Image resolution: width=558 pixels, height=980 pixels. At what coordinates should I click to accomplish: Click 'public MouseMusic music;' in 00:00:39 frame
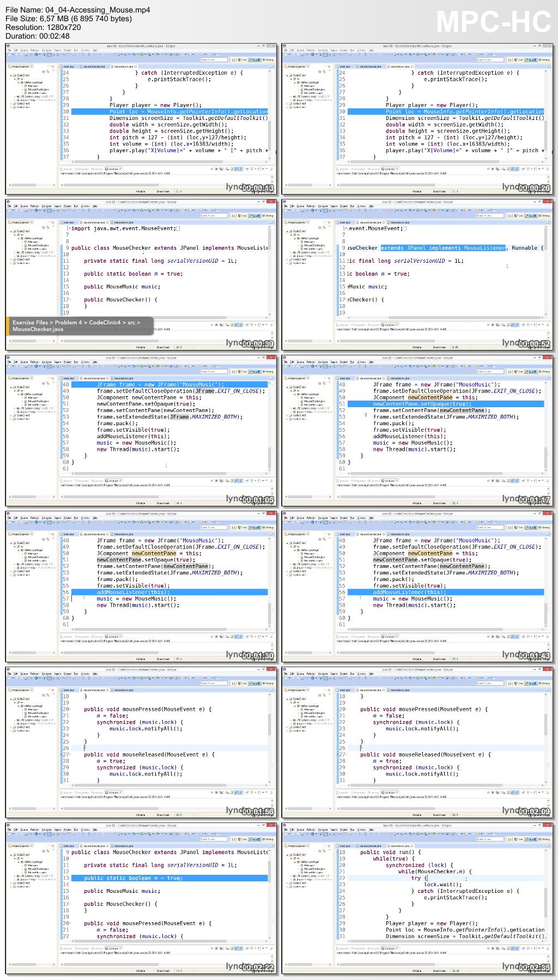pos(122,287)
